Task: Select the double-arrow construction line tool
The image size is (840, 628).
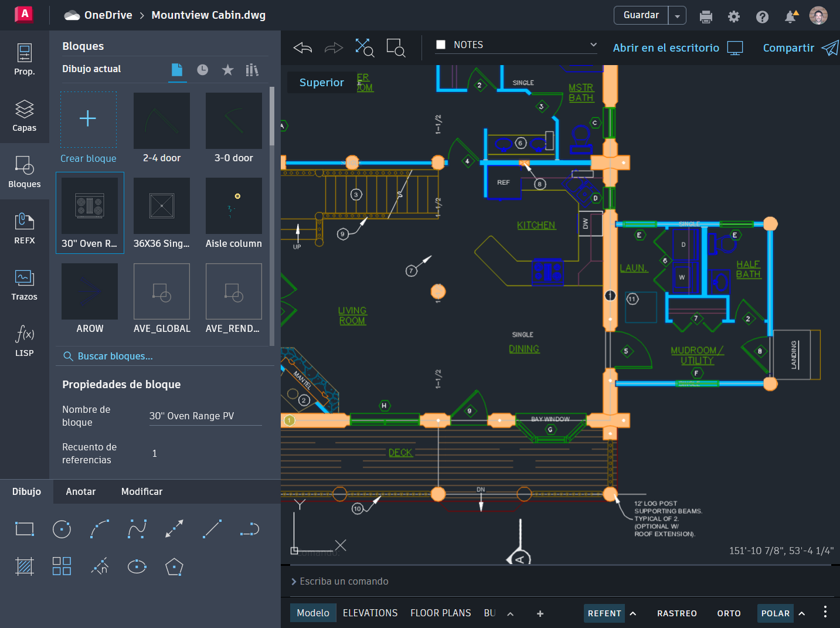Action: 174,529
